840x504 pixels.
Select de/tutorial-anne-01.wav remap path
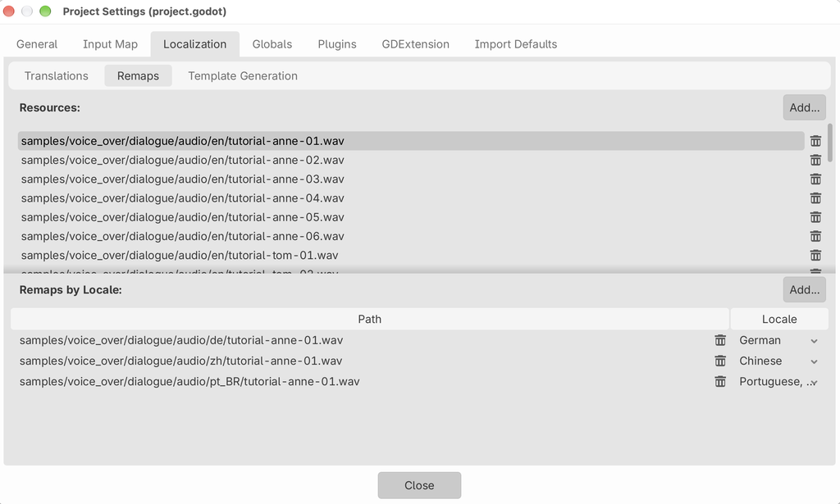[x=181, y=340]
